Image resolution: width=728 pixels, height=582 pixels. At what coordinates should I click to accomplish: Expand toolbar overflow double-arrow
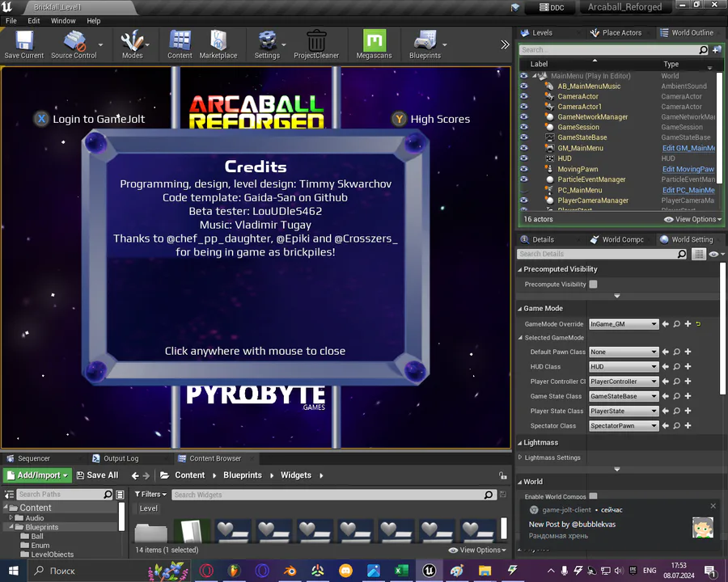click(505, 44)
